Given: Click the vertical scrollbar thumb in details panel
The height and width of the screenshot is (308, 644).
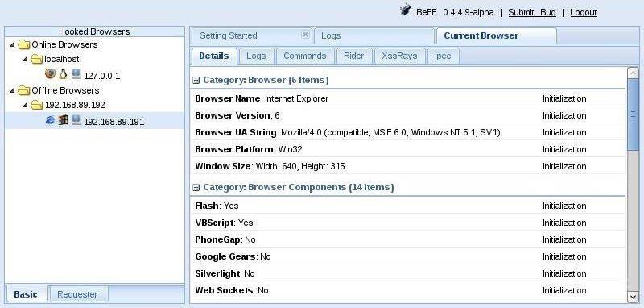Looking at the screenshot, I should 633,114.
